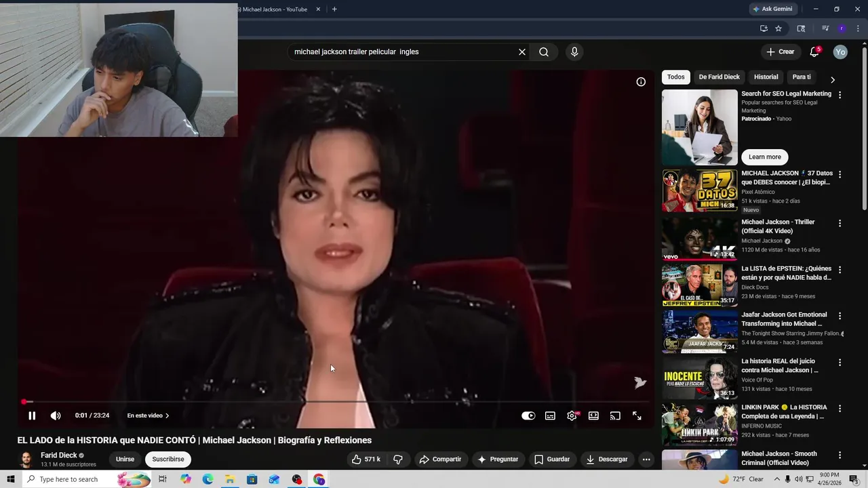The height and width of the screenshot is (488, 868).
Task: Open the Crear menu
Action: [780, 52]
